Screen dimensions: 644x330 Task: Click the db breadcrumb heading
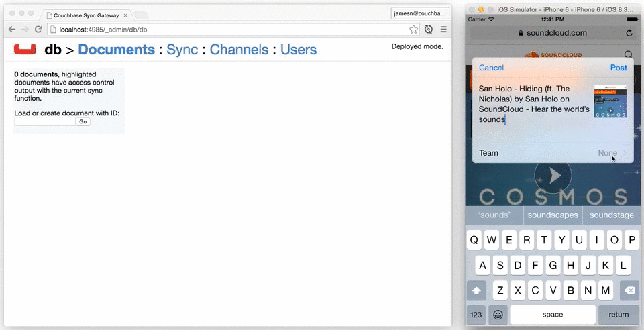[53, 49]
